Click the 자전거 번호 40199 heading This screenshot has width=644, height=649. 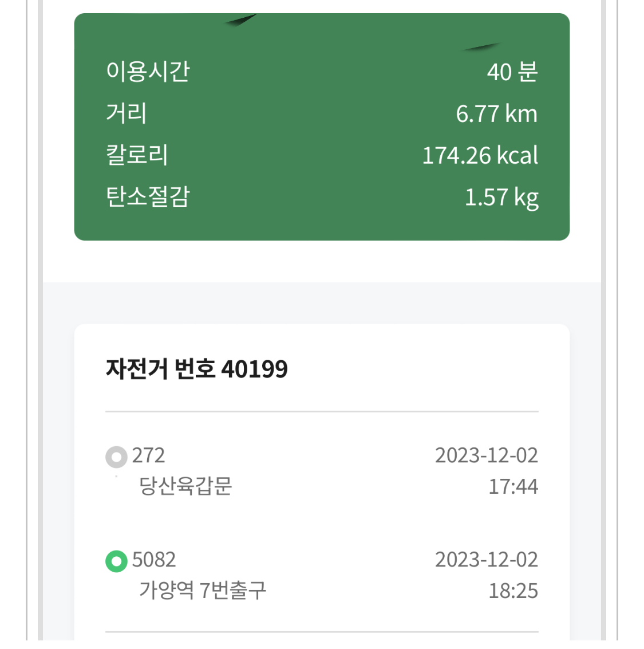196,369
